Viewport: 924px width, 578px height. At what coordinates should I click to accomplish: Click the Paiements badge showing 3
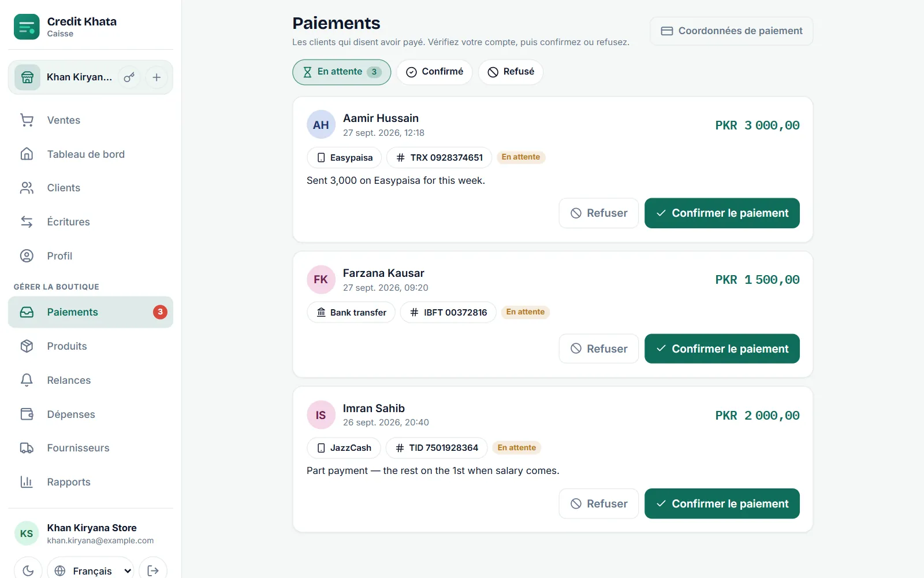(x=160, y=312)
